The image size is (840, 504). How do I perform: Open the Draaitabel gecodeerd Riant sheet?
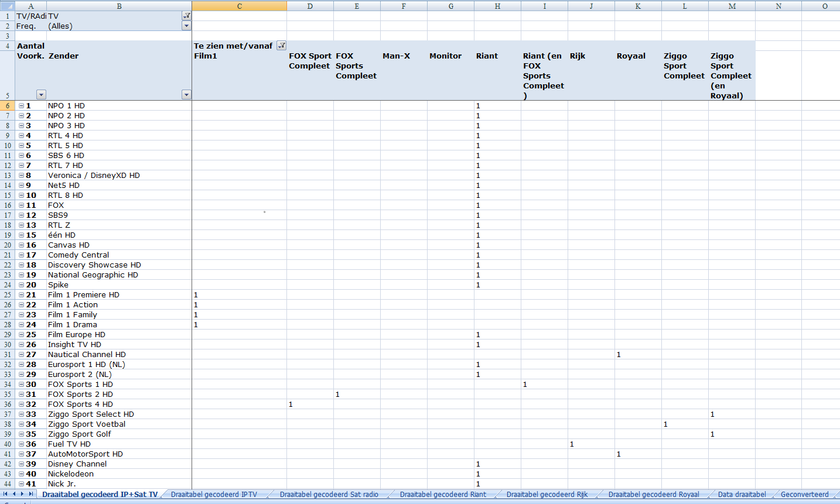click(x=443, y=495)
